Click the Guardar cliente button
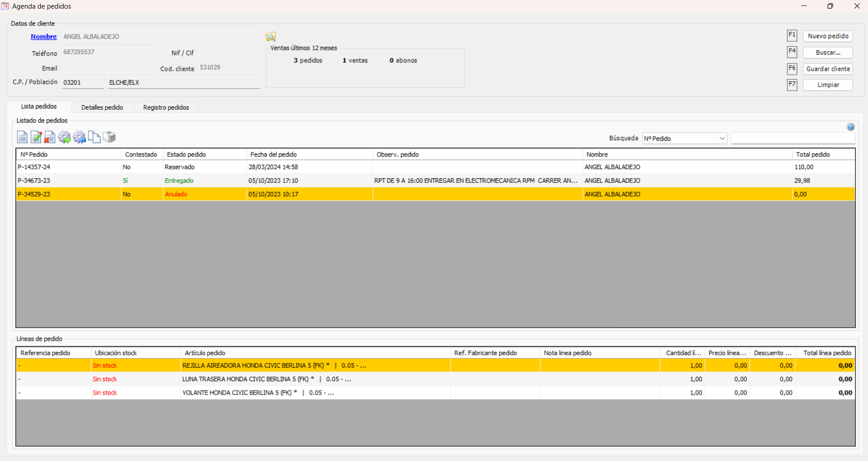The width and height of the screenshot is (868, 461). [x=828, y=69]
